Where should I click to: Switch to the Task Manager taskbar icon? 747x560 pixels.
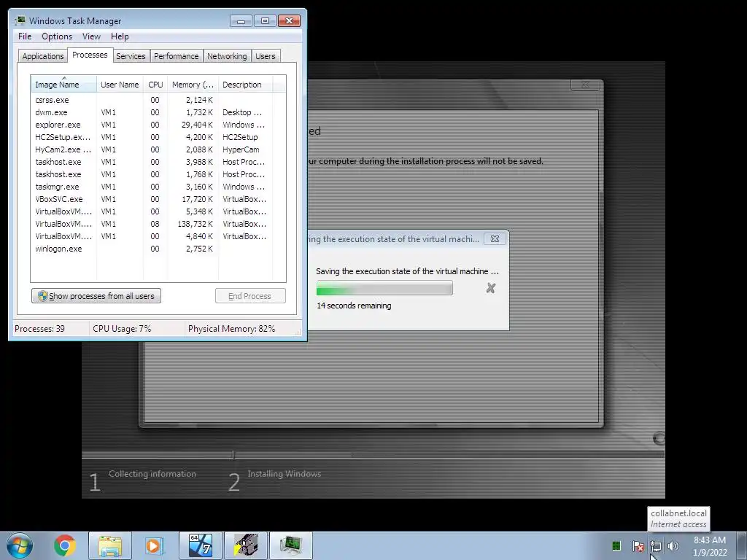pos(291,545)
